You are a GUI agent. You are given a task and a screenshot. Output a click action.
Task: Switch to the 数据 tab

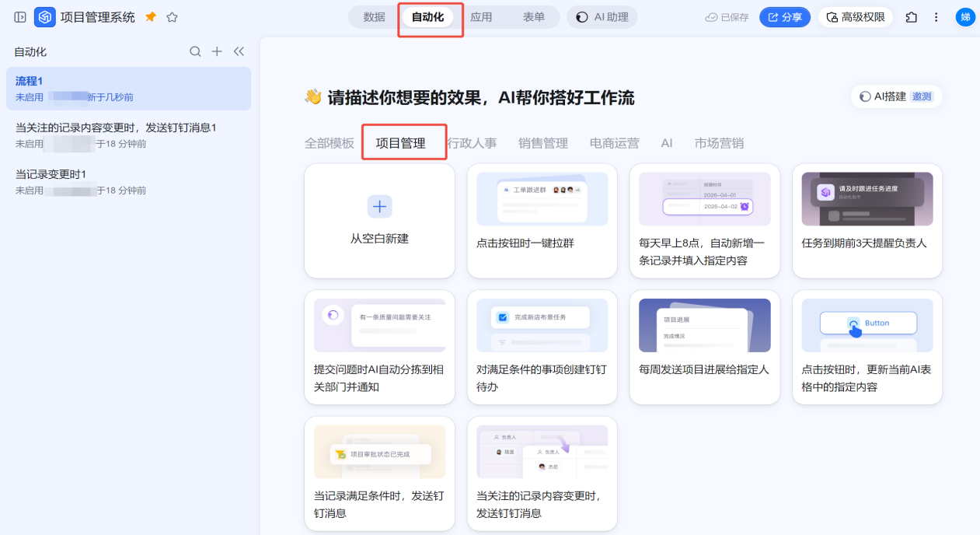(374, 17)
